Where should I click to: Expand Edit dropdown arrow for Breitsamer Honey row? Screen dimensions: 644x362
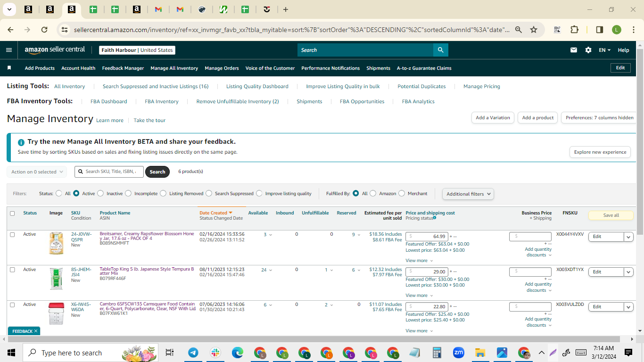coord(628,237)
